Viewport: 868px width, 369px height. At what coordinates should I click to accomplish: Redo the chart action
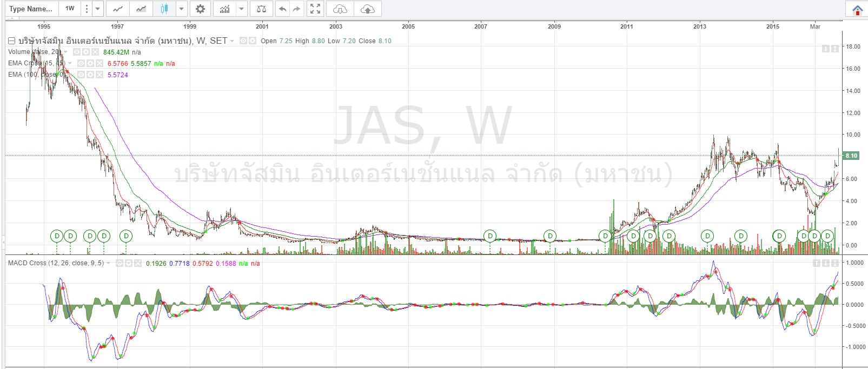pos(296,9)
